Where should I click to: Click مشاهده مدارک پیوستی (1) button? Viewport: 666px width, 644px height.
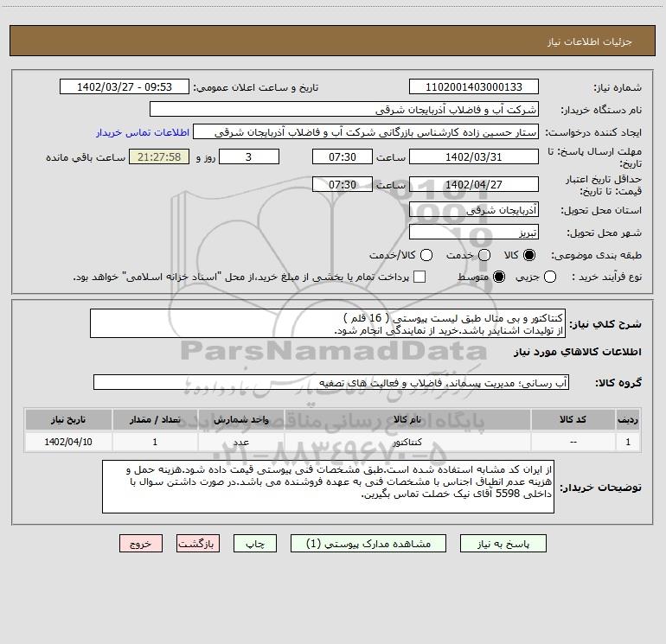[368, 544]
